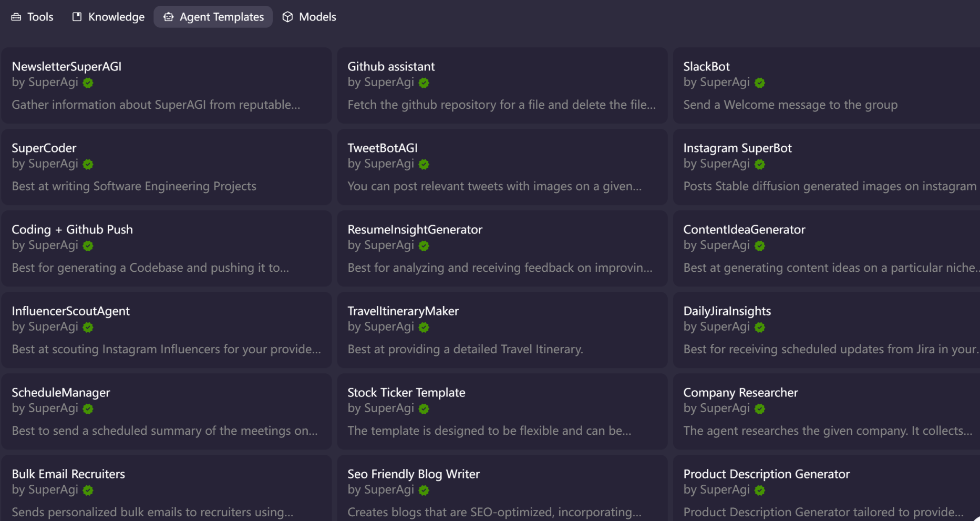Click verified badge on DailyJiraInsights card
The image size is (980, 521).
click(x=759, y=327)
